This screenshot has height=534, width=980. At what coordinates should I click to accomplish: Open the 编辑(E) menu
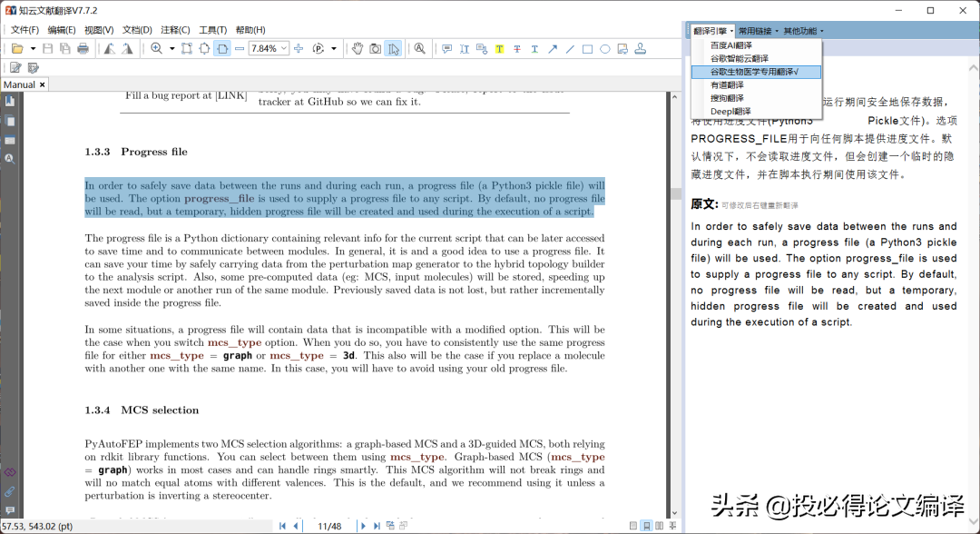pos(62,30)
